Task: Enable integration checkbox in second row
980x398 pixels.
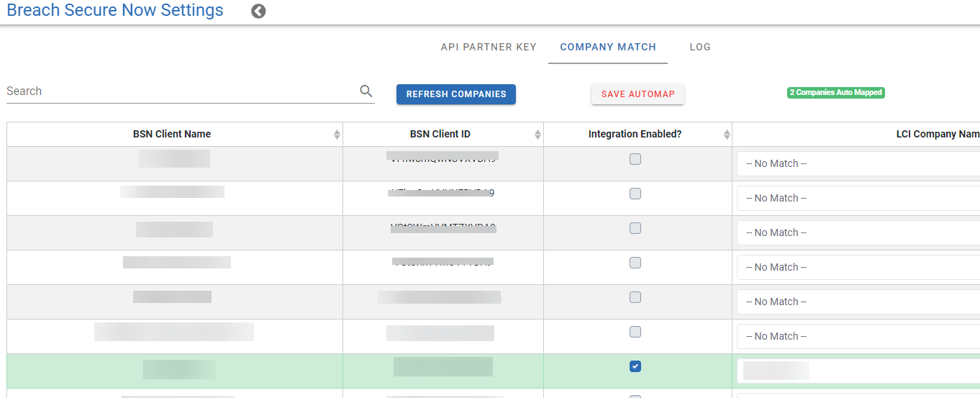Action: point(635,194)
